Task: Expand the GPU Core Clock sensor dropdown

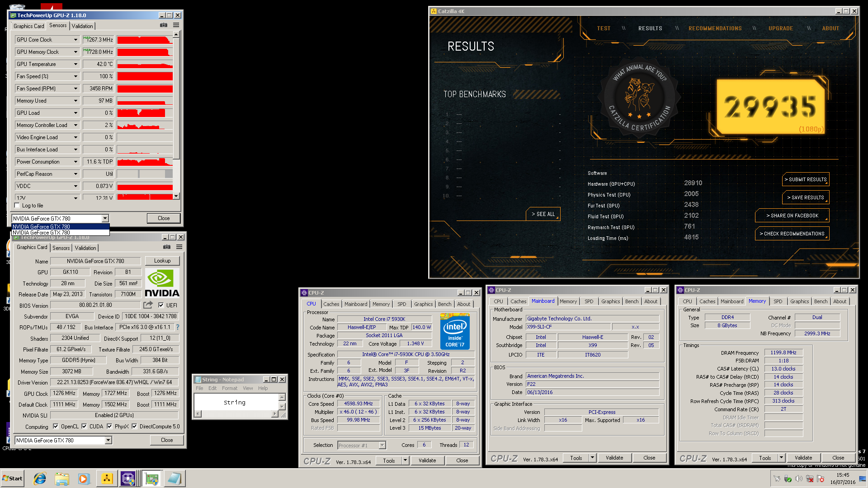Action: (x=75, y=40)
